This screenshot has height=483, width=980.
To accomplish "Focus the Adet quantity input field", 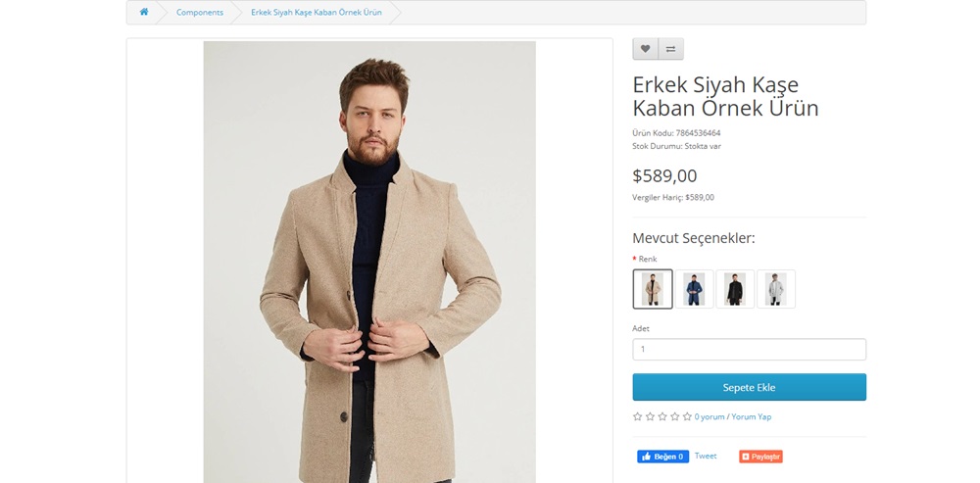I will [x=749, y=349].
